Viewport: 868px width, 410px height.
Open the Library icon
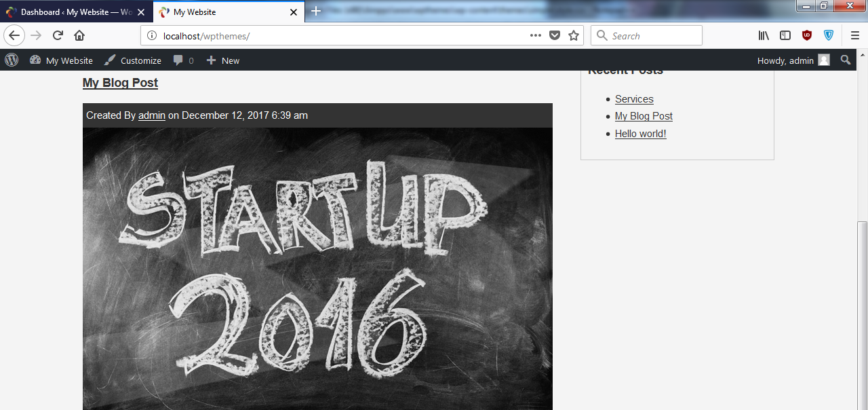coord(764,35)
